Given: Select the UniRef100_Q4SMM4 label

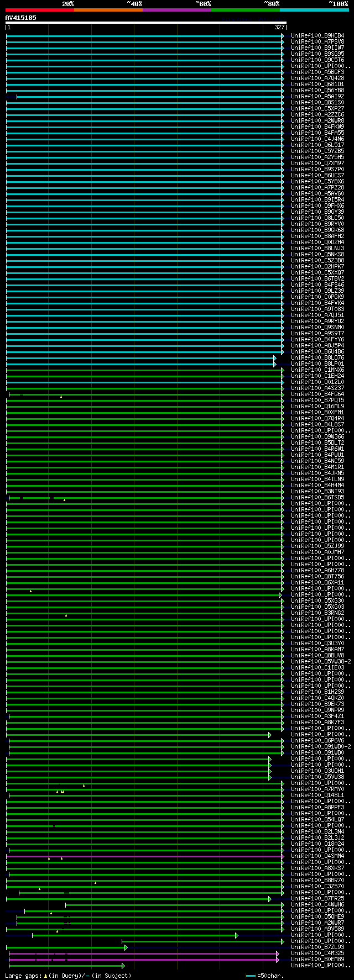Looking at the screenshot, I should 317,856.
